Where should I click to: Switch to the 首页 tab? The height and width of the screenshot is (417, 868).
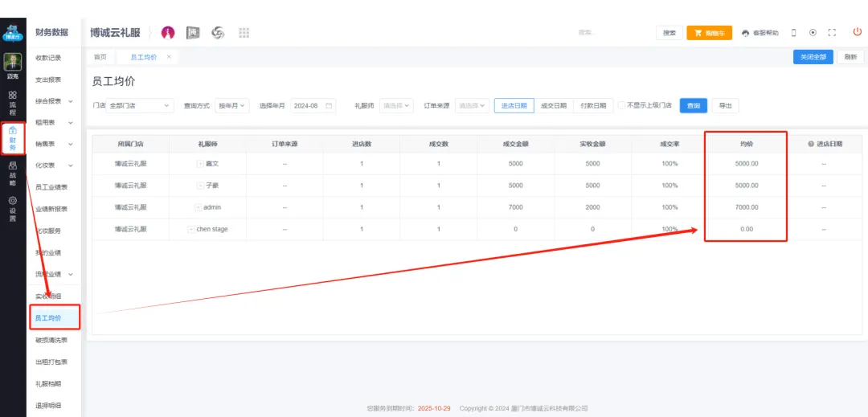(100, 57)
